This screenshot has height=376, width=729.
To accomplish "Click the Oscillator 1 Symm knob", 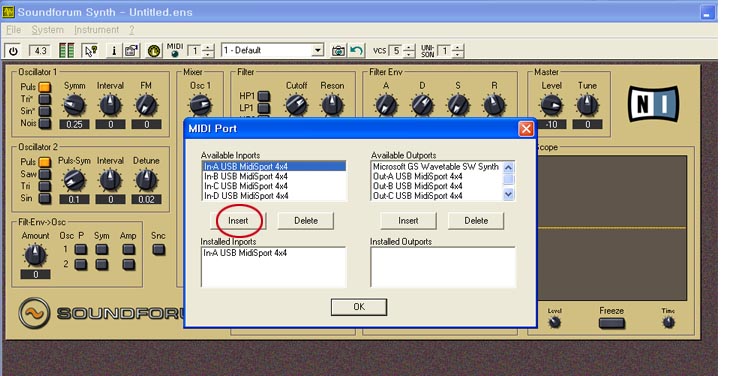I will click(x=74, y=105).
